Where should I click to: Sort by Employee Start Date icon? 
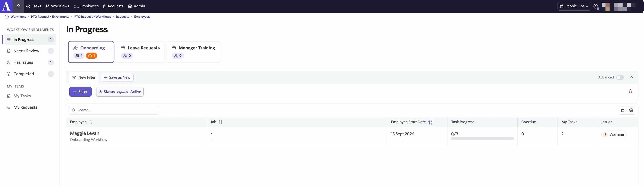431,122
